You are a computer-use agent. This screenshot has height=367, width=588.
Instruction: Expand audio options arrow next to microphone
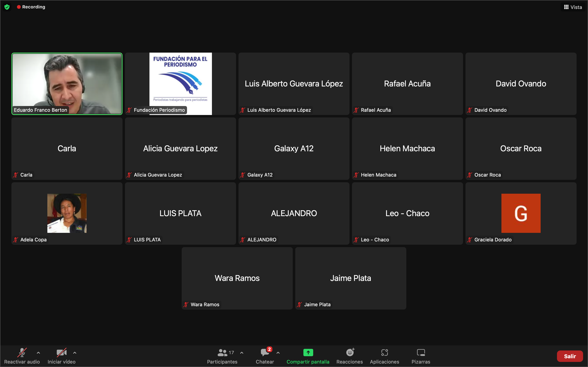(38, 353)
